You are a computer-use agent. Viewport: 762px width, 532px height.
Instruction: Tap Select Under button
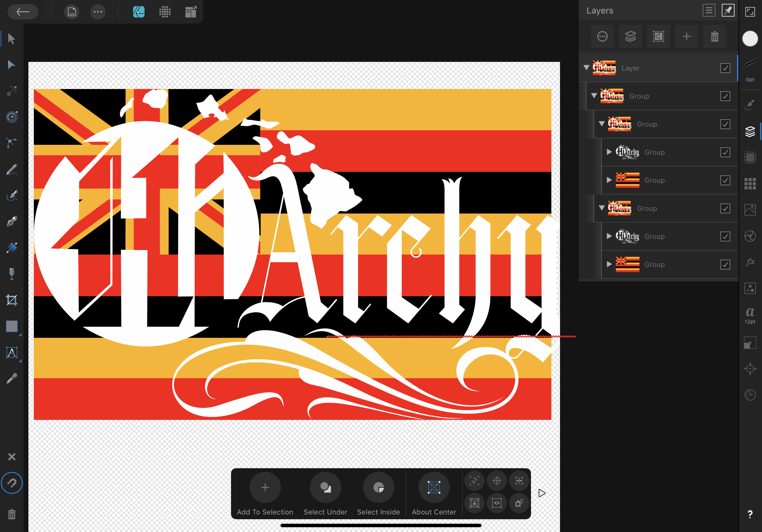(x=325, y=493)
